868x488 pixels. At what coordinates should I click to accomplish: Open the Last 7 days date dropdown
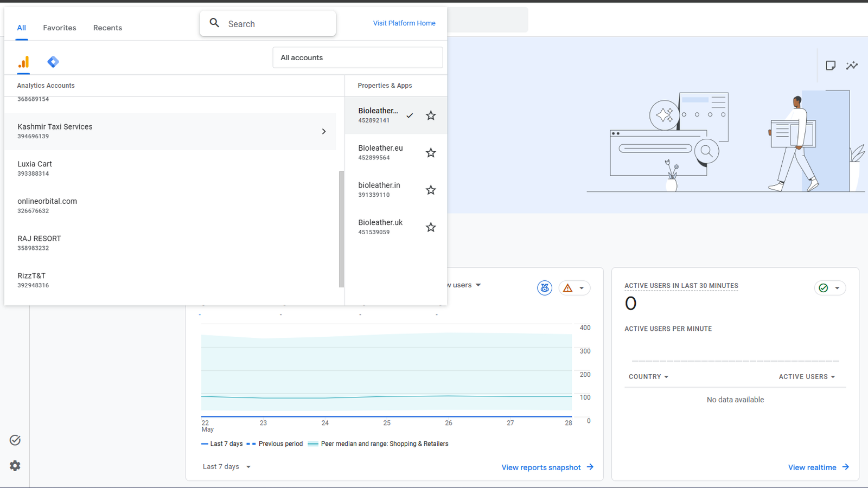[x=227, y=467]
